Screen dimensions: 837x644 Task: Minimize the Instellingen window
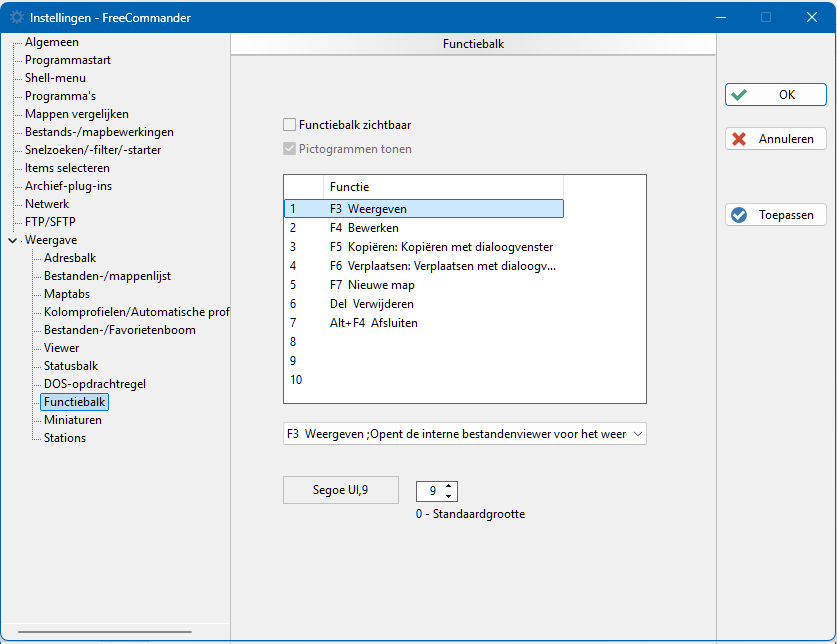721,17
